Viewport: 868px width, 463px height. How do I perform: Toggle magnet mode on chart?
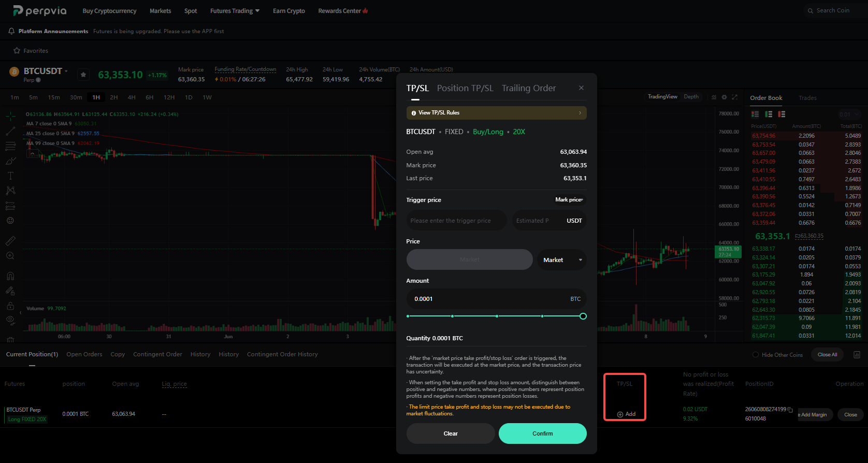point(10,276)
